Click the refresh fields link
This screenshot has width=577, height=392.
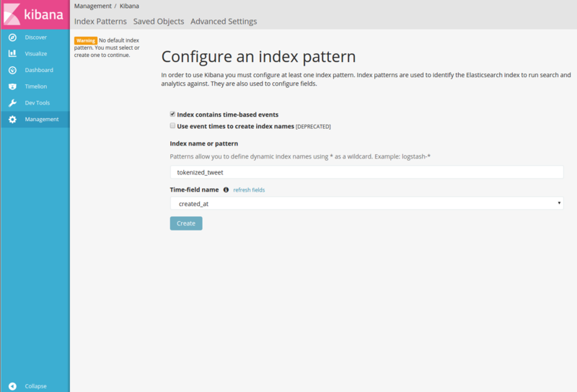pos(249,190)
